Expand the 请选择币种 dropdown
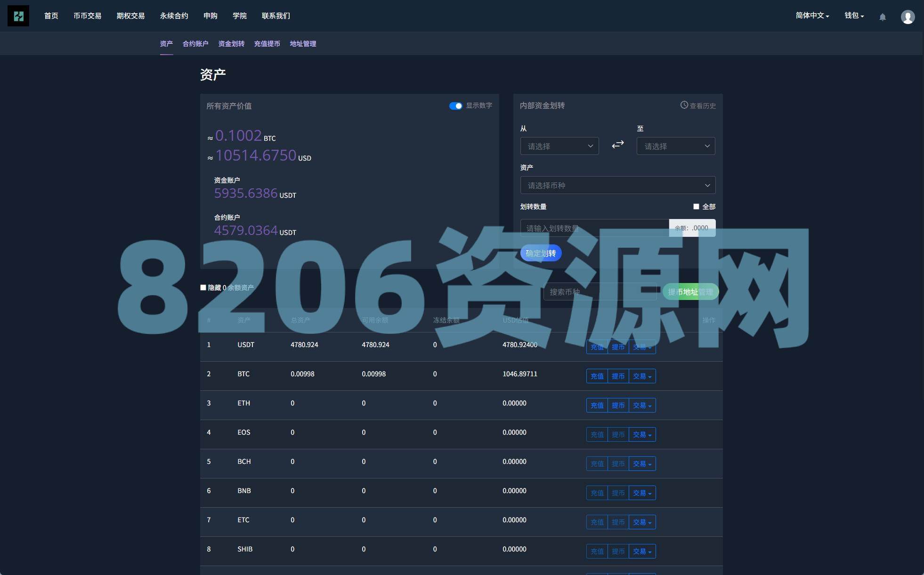The image size is (924, 575). point(617,185)
